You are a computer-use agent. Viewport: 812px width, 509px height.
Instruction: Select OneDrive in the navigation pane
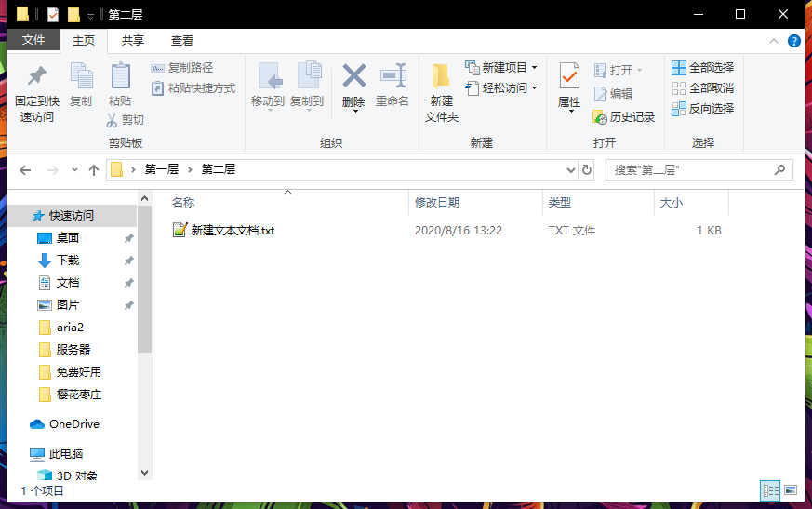[x=74, y=424]
